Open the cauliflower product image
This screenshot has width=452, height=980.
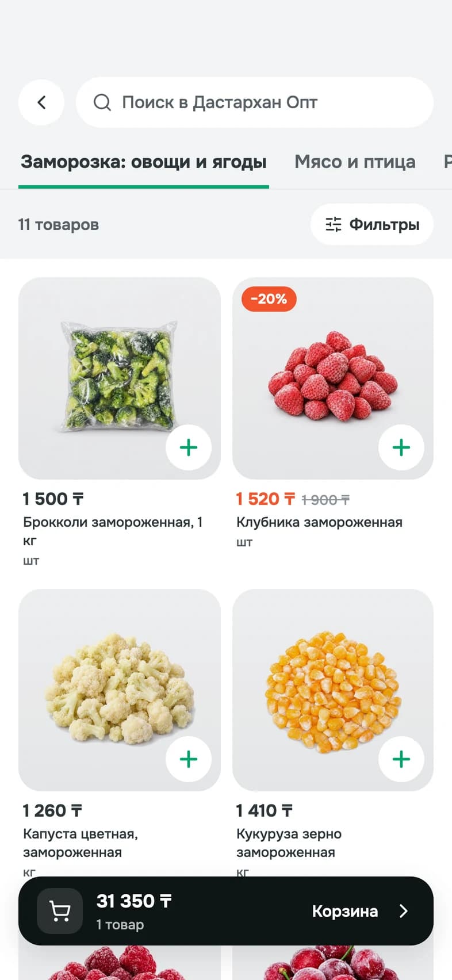pos(120,690)
